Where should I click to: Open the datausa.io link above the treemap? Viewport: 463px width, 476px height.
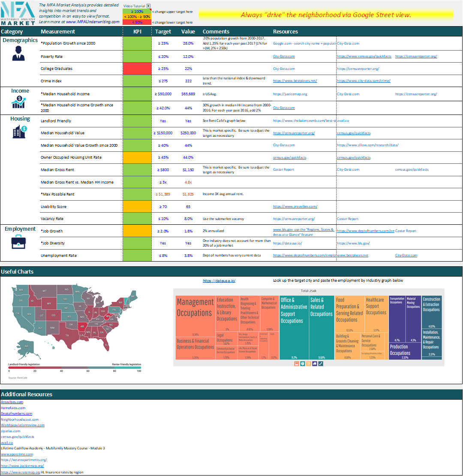click(x=219, y=281)
